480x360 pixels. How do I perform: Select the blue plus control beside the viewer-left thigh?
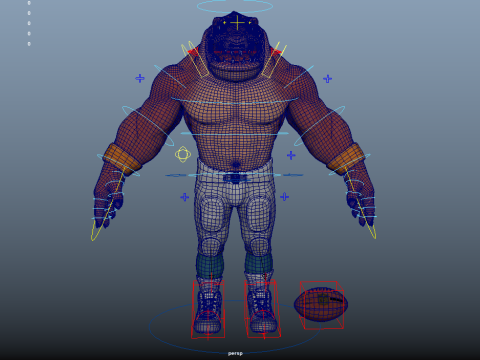[184, 197]
